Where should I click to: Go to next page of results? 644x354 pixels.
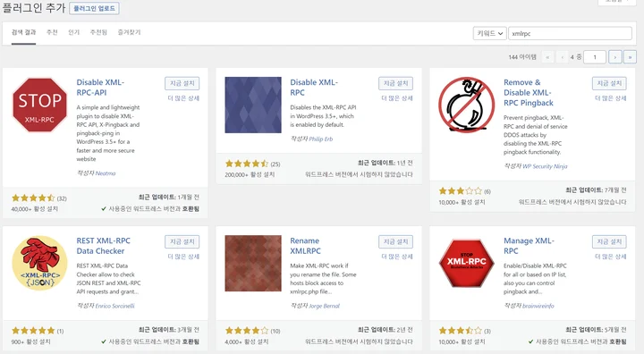pyautogui.click(x=614, y=57)
